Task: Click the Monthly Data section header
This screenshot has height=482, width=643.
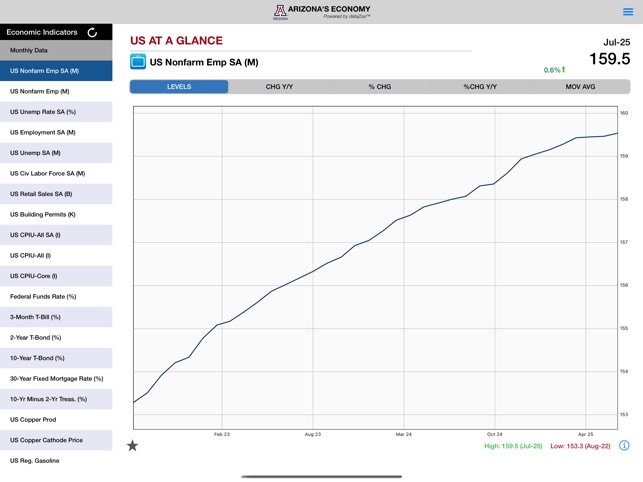Action: tap(56, 50)
